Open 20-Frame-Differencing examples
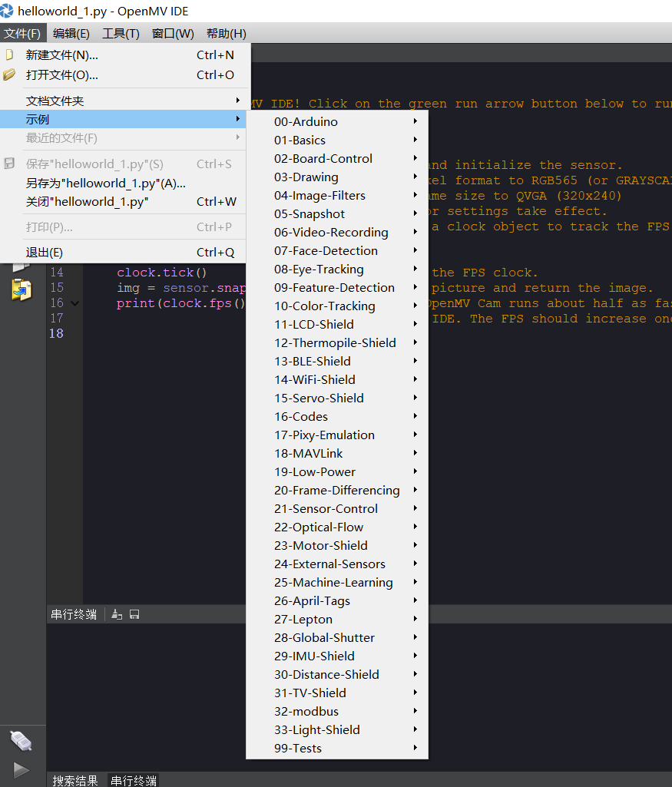This screenshot has height=787, width=672. click(337, 491)
